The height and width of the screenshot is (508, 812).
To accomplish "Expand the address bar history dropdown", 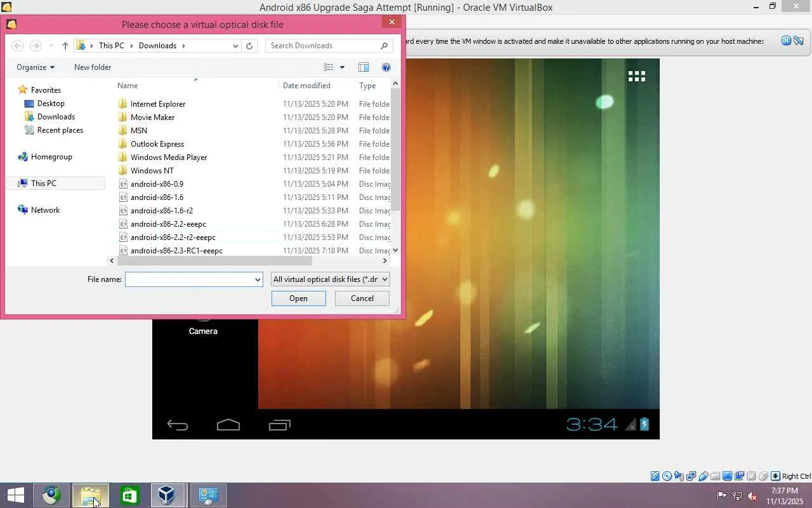I will pos(235,46).
